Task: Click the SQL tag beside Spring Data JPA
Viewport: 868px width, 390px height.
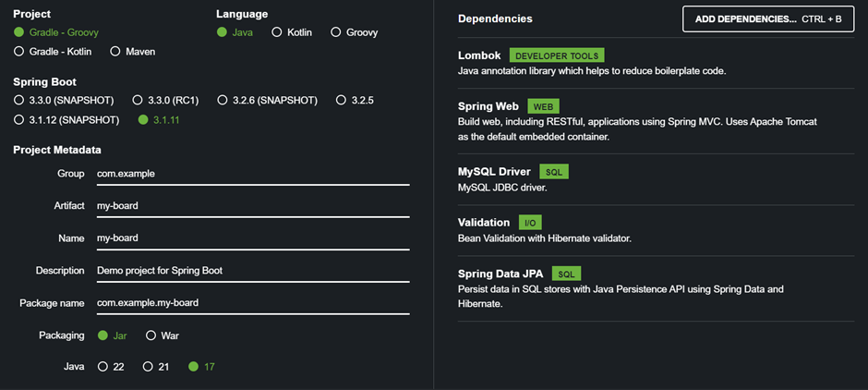Action: [x=566, y=274]
